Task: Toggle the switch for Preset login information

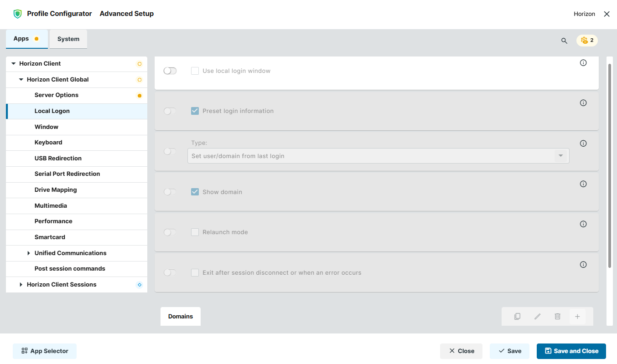Action: [170, 111]
